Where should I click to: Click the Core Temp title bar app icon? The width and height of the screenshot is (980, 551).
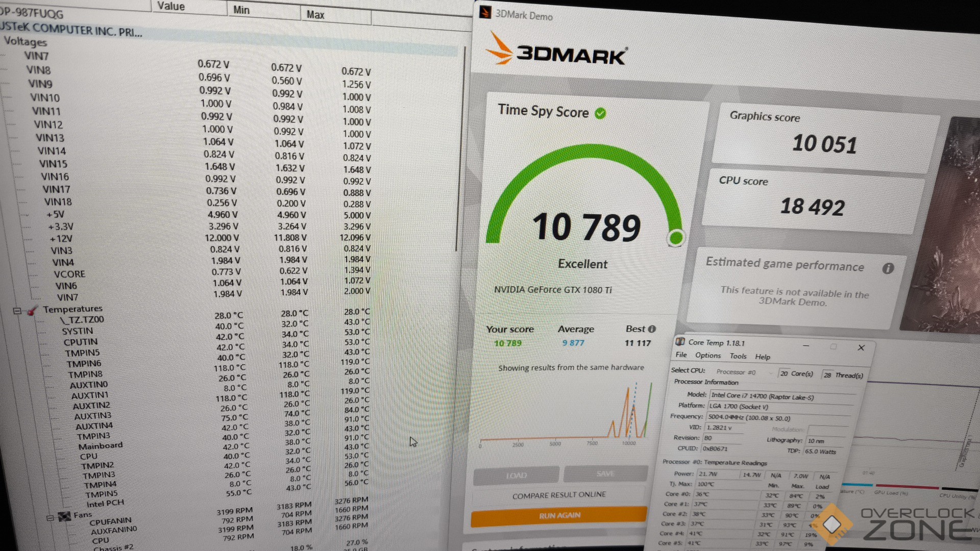tap(680, 341)
